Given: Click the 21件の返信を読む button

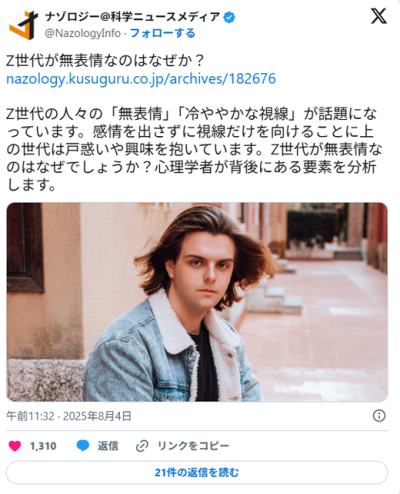Looking at the screenshot, I should click(x=197, y=472).
